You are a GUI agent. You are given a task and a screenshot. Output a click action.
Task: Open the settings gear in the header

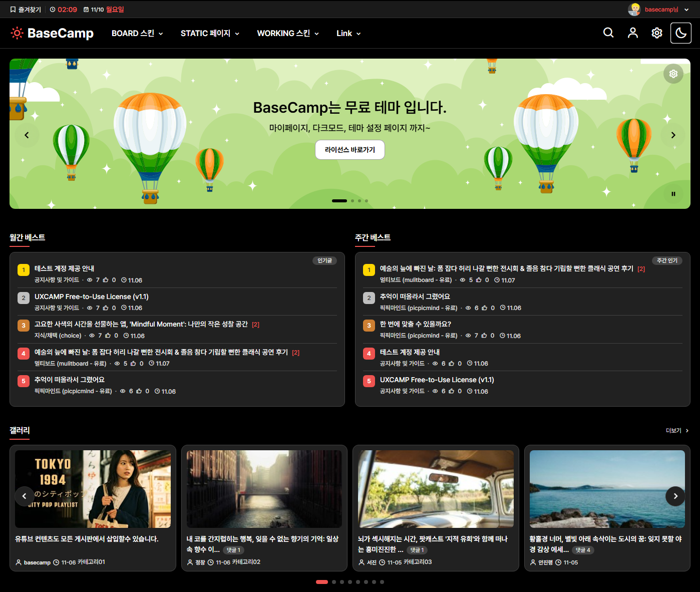pyautogui.click(x=656, y=33)
